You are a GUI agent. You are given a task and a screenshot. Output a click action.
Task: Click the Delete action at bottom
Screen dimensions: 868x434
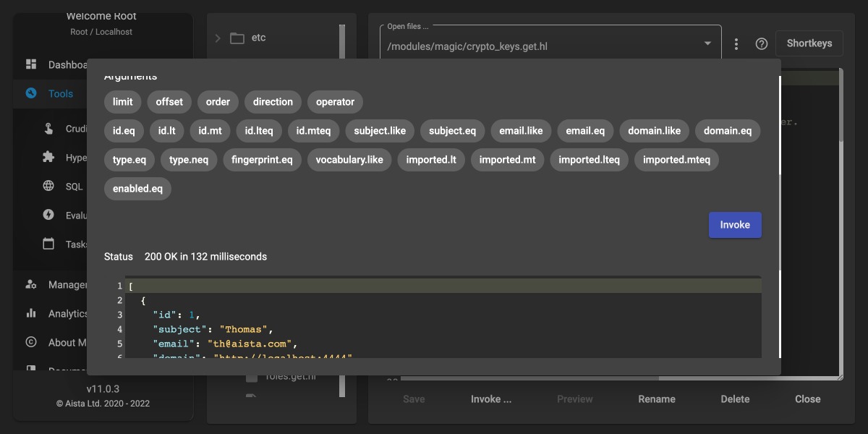(735, 399)
